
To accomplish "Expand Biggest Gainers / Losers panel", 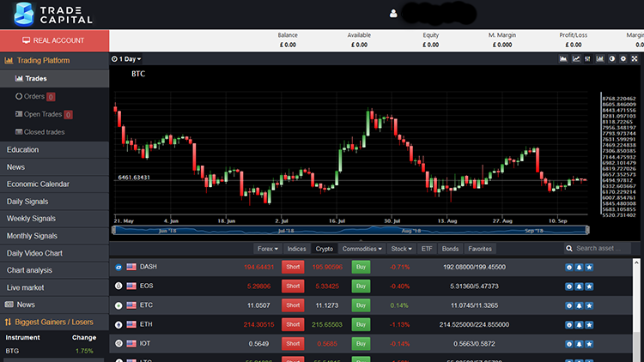I will (x=55, y=323).
